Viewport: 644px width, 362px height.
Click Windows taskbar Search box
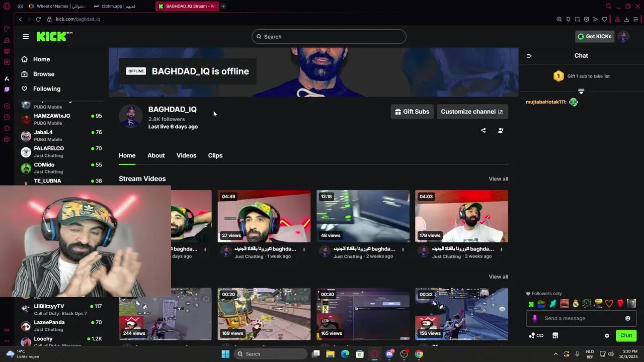(x=271, y=354)
